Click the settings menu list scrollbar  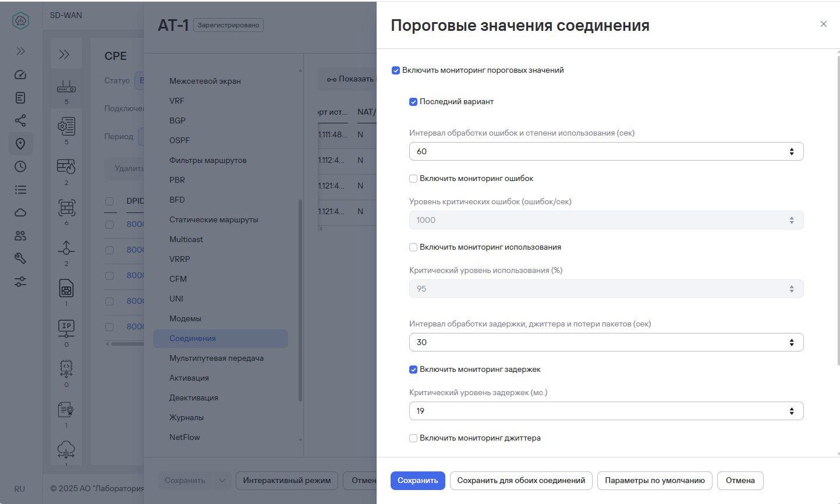click(x=300, y=300)
